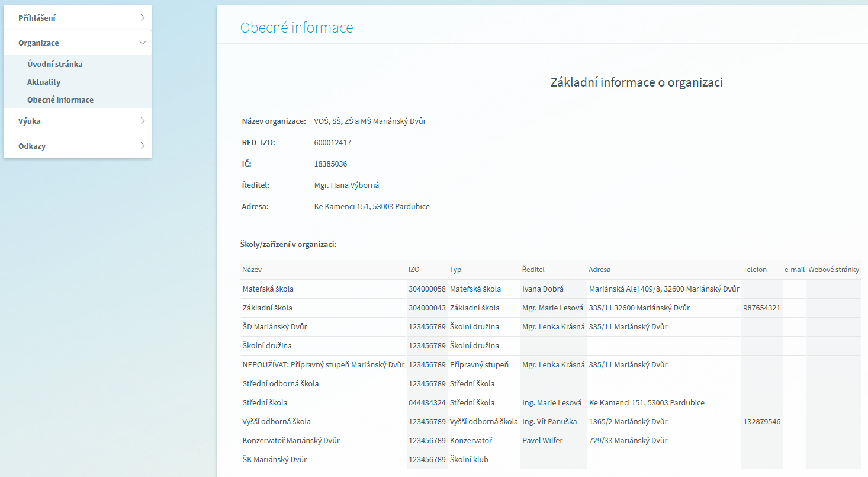
Task: Click the Typ column header
Action: pyautogui.click(x=455, y=270)
